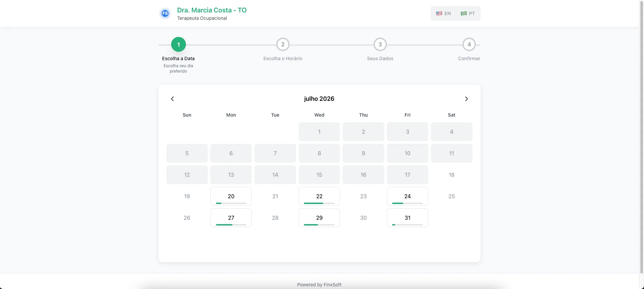Image resolution: width=644 pixels, height=289 pixels.
Task: Click disabled day 10
Action: [407, 153]
